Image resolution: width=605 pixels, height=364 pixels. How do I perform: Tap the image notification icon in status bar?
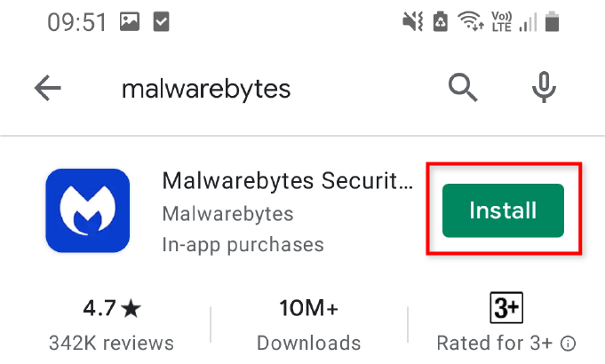130,21
